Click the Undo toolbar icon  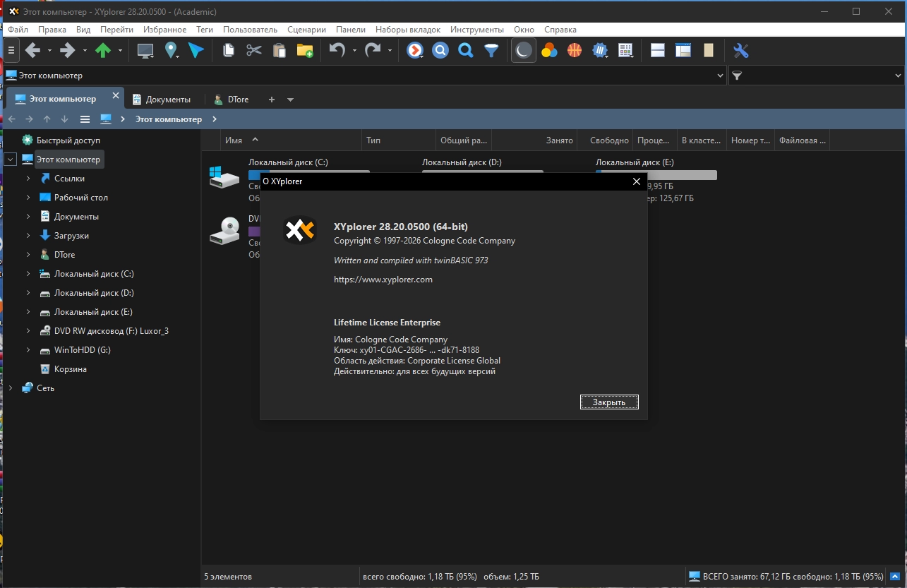[337, 51]
